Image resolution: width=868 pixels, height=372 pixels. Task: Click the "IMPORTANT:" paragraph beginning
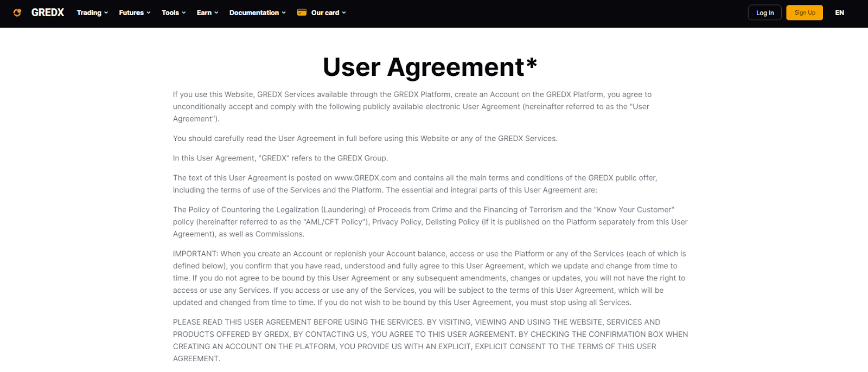point(195,254)
